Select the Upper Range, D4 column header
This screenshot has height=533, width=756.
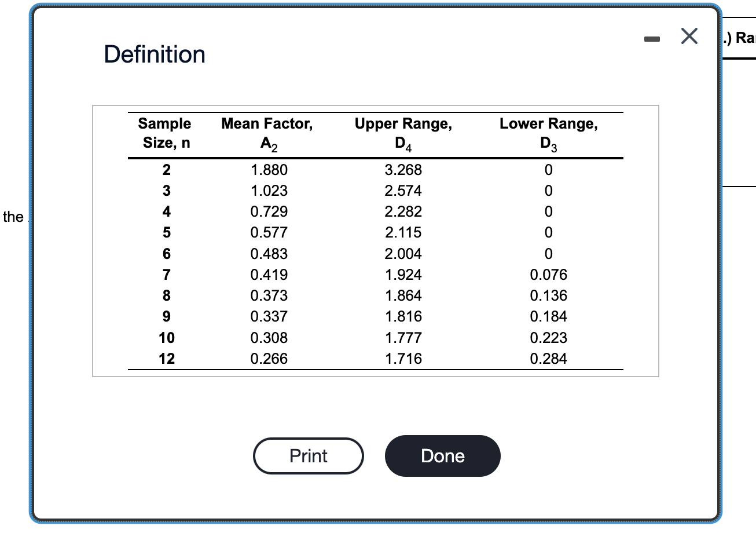pos(403,133)
